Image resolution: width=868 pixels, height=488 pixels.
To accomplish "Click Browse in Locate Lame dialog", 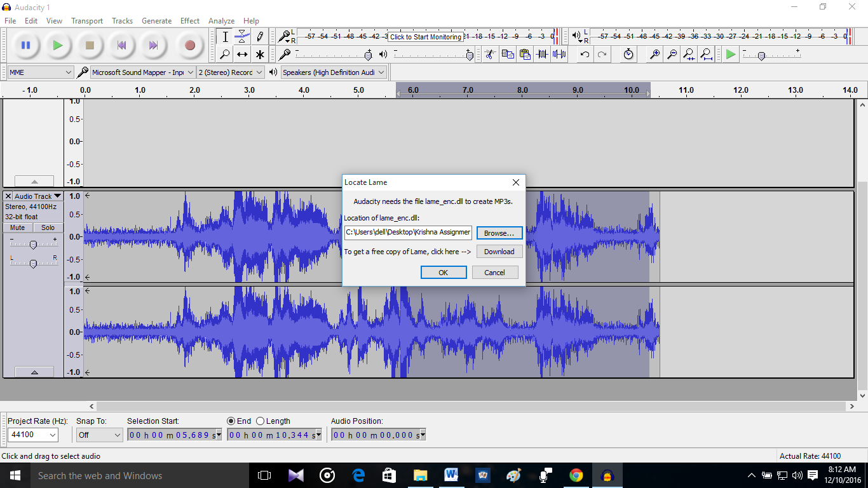I will (499, 233).
